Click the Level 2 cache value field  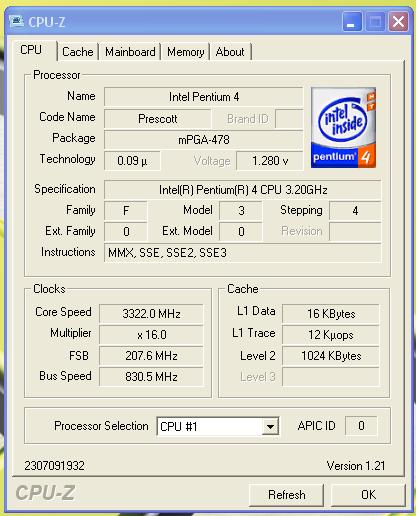pos(331,356)
